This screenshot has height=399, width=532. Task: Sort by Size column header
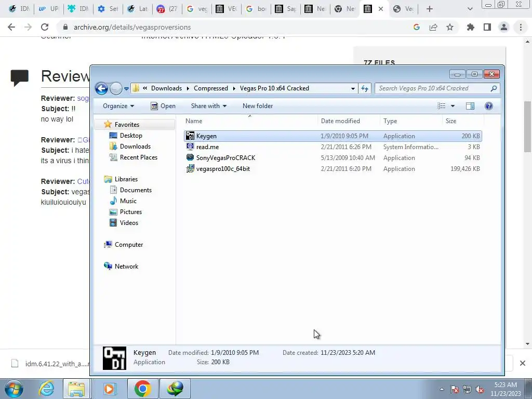click(463, 121)
